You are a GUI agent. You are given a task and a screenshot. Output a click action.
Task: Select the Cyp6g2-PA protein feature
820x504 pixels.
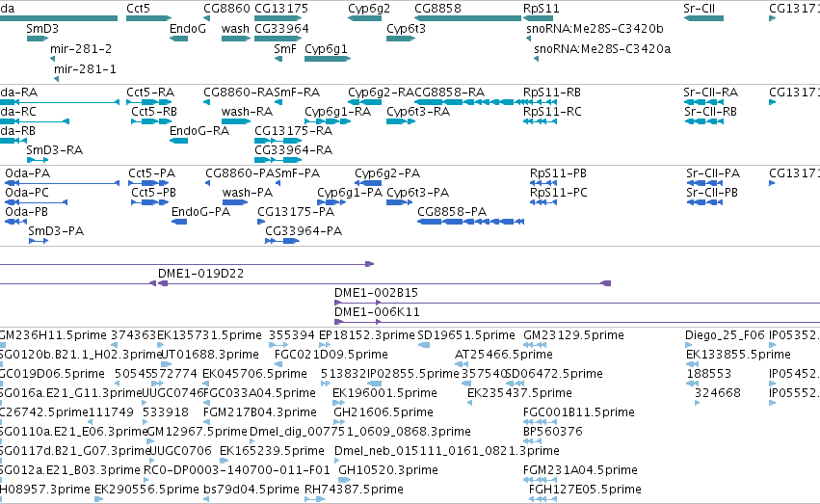coord(368,183)
